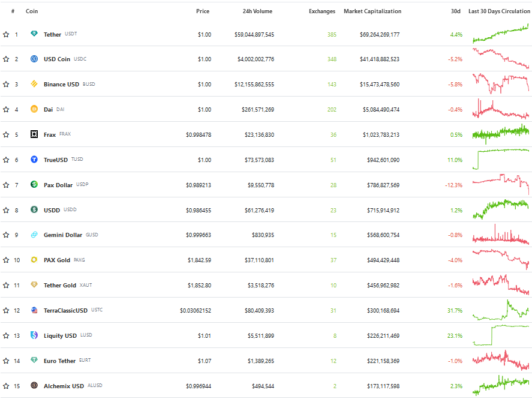Open TerraClassicUSD's circulation sparkline
Viewport: 532px width, 399px height.
coord(501,310)
